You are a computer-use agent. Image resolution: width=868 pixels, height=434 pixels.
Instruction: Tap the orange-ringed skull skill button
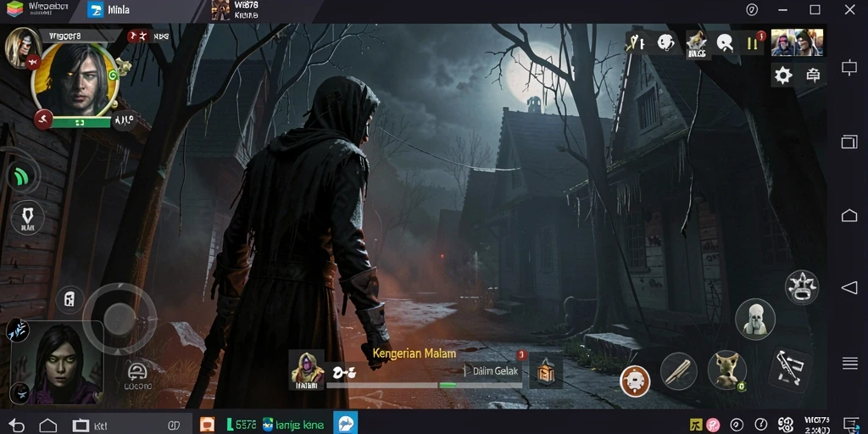click(x=635, y=381)
